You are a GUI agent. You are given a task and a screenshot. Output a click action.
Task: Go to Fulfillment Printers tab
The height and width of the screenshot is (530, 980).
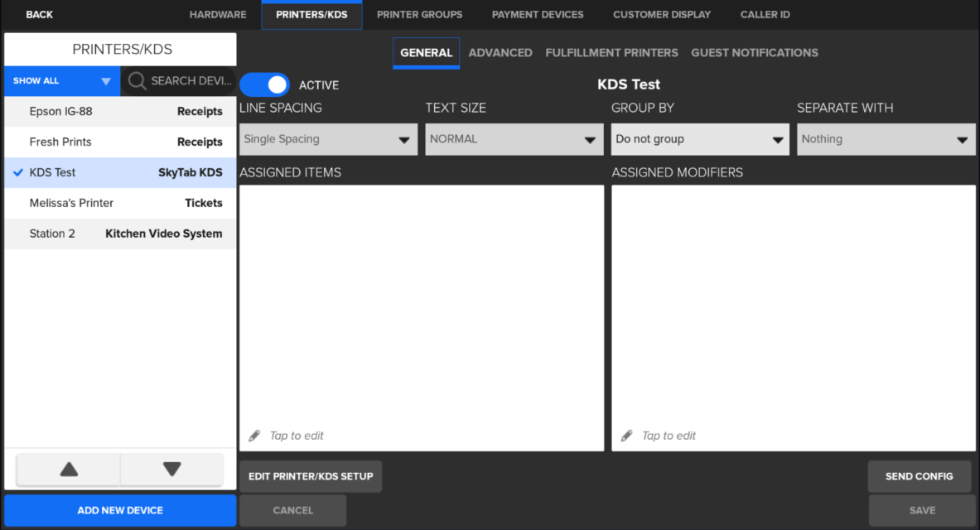pos(611,53)
